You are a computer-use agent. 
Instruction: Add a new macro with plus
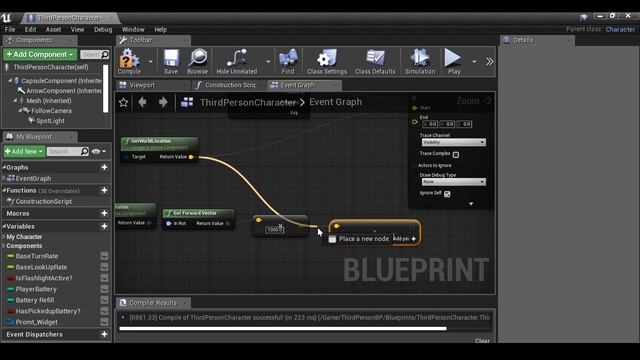(x=104, y=213)
